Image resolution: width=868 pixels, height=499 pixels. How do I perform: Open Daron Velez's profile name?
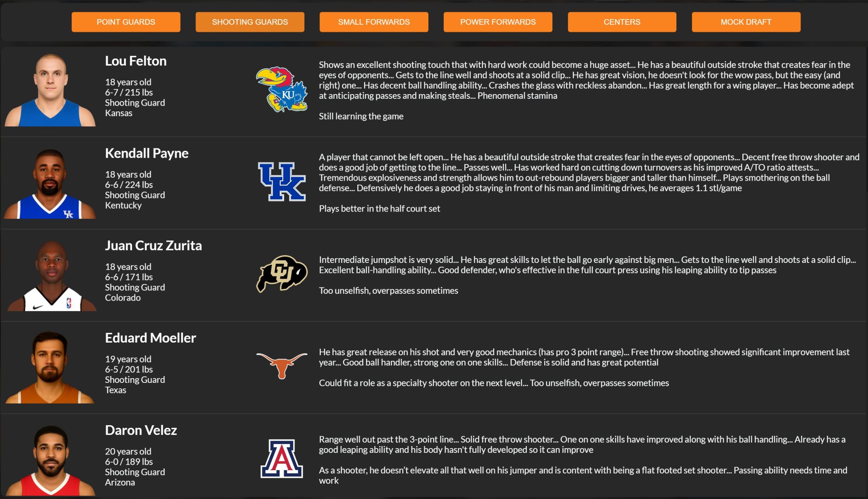click(x=141, y=430)
